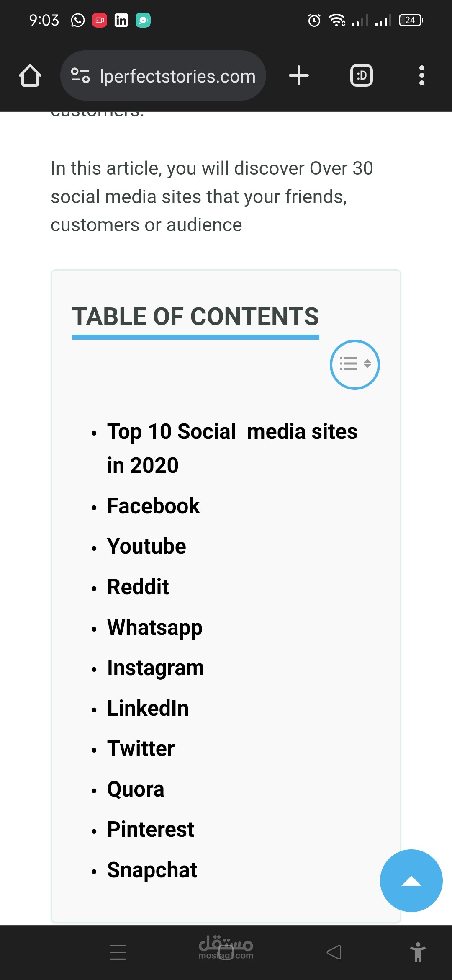Image resolution: width=452 pixels, height=980 pixels.
Task: Open the Android recent apps button
Action: (118, 952)
